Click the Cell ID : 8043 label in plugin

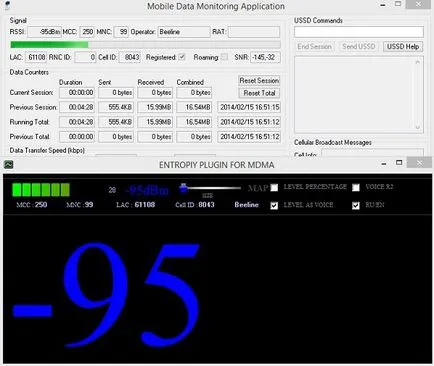[x=195, y=205]
